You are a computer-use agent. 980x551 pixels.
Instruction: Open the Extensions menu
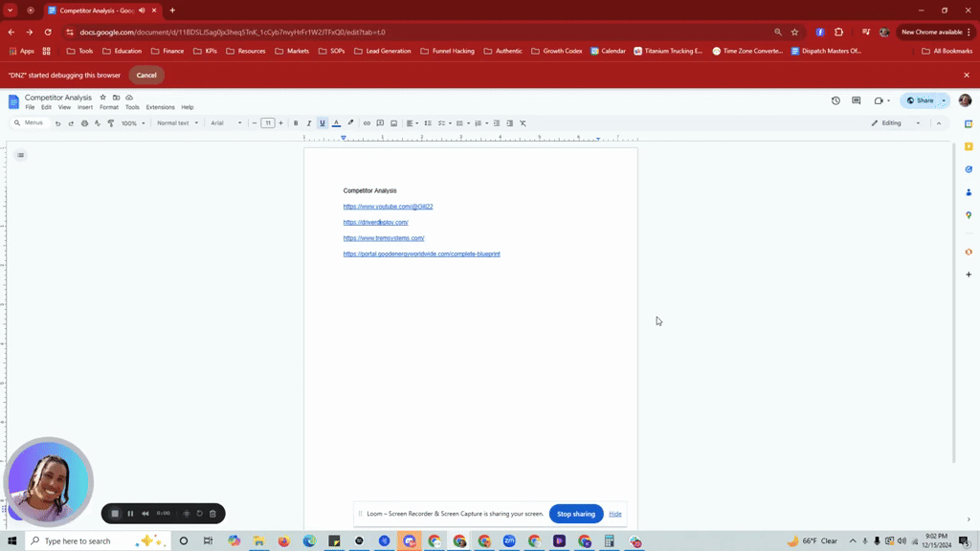[x=160, y=107]
